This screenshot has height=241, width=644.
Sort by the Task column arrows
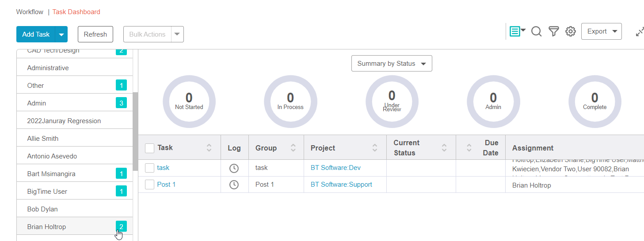(209, 148)
